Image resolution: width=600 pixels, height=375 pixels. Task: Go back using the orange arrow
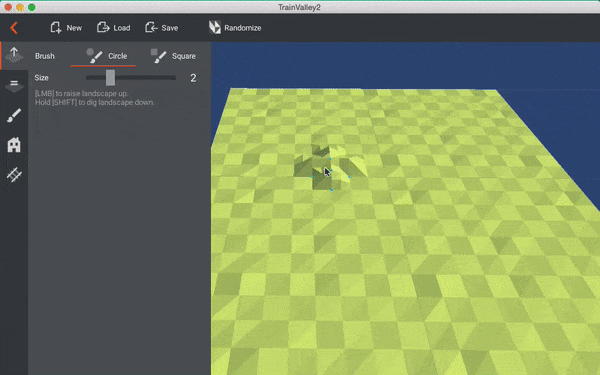coord(14,28)
